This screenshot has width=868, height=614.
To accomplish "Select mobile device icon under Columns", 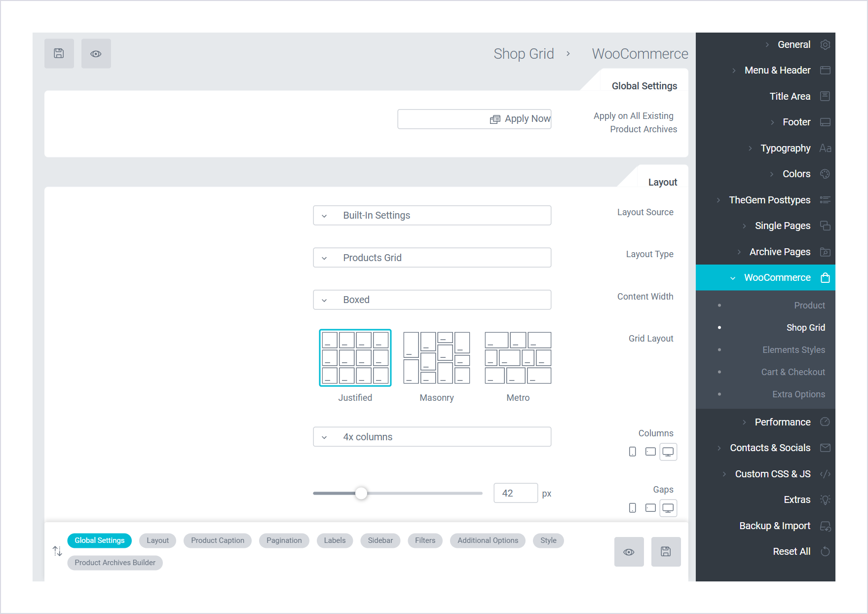I will (633, 452).
